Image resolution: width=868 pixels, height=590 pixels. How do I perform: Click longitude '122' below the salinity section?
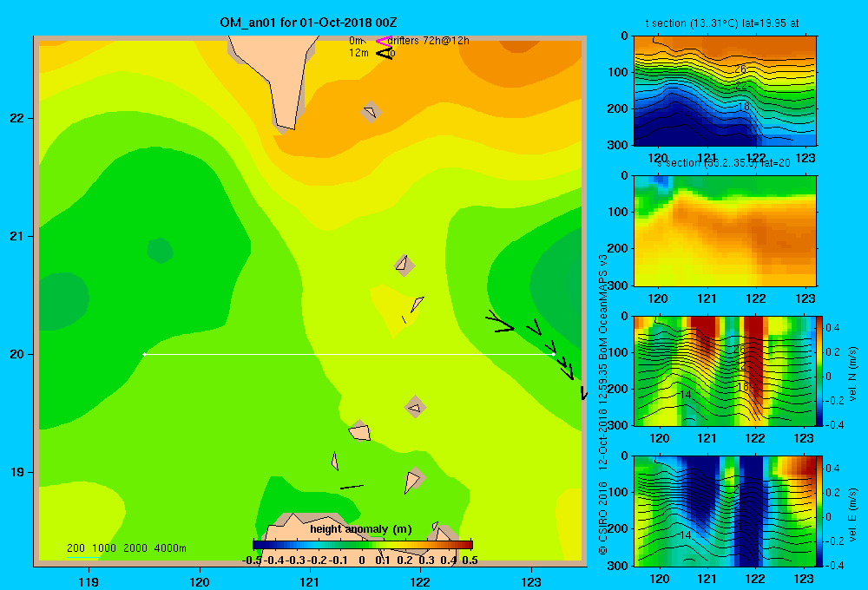(756, 298)
